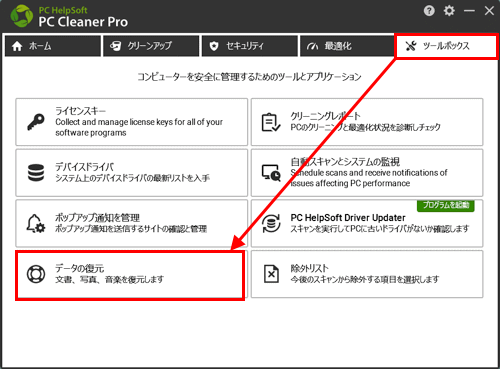This screenshot has height=369, width=500.
Task: Switch to the ホーム tab
Action: 53,46
